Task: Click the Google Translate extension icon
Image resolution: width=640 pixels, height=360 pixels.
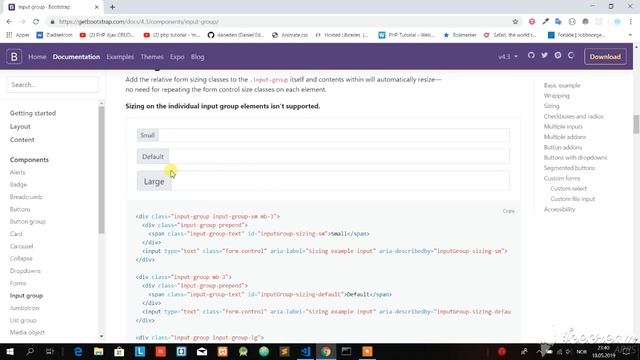Action: tap(558, 22)
